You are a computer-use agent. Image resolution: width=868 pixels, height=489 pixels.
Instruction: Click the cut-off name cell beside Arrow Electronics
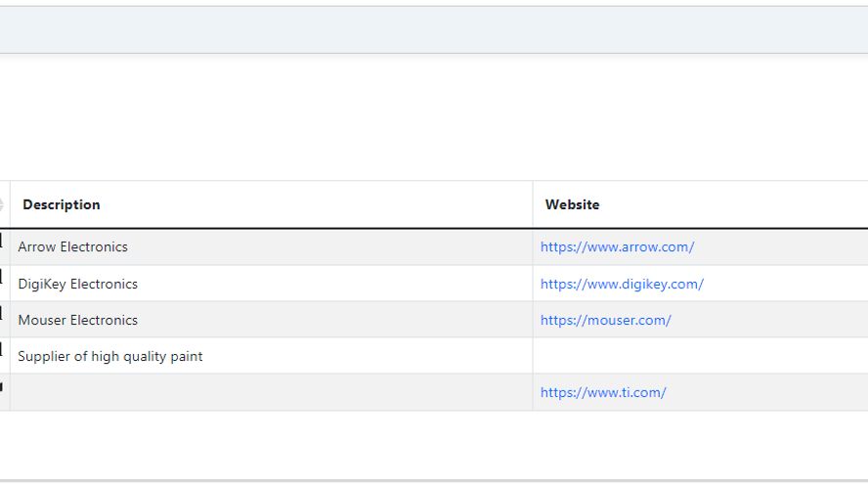click(5, 247)
